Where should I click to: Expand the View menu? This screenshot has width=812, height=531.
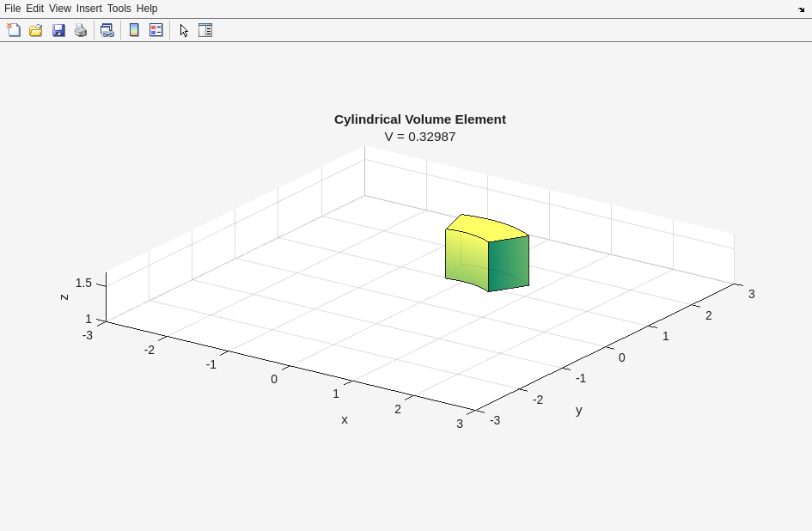click(x=59, y=9)
